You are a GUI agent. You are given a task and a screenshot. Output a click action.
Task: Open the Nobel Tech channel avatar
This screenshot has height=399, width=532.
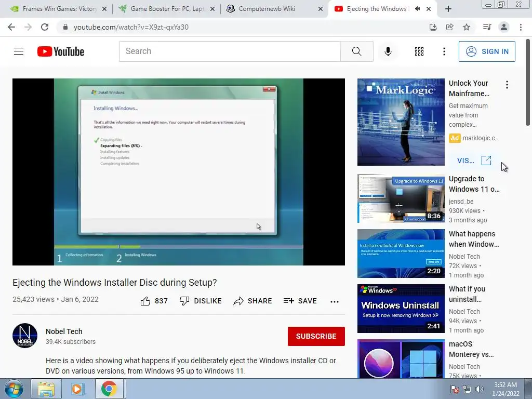(25, 336)
